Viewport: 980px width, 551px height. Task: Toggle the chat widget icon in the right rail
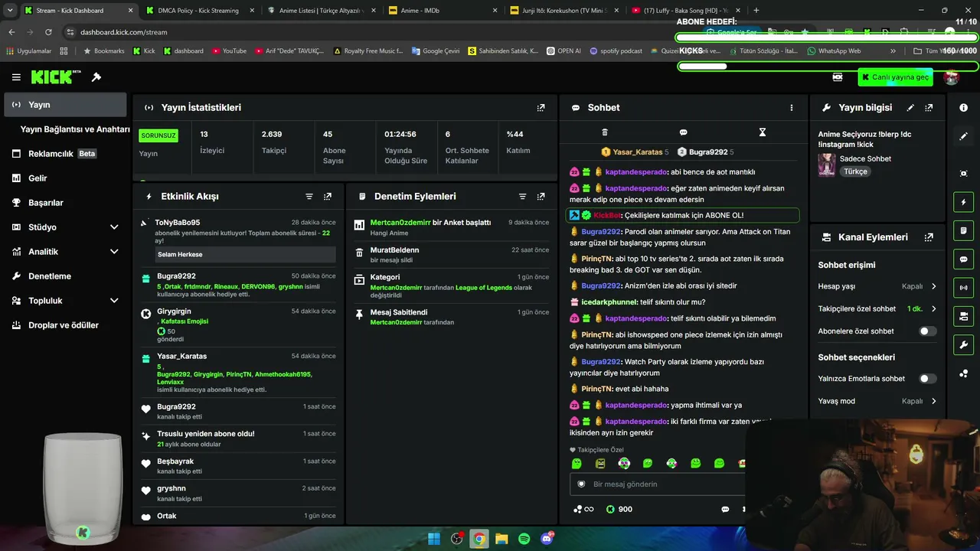point(963,259)
